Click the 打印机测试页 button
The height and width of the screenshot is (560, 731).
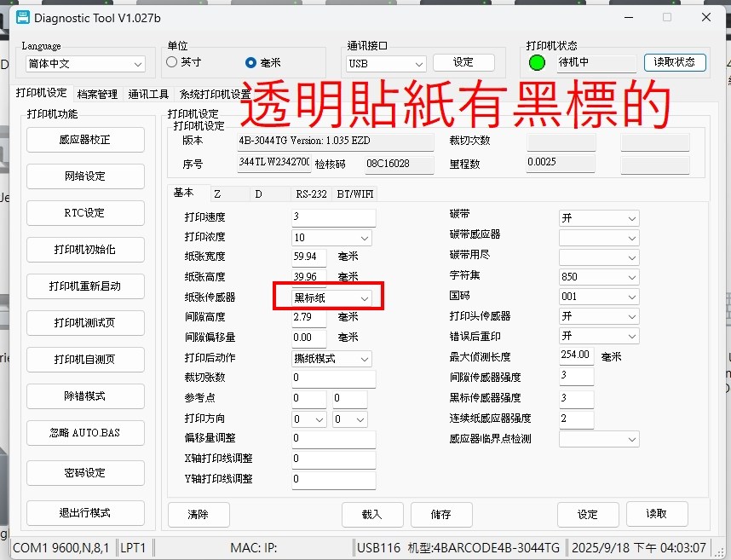[x=84, y=323]
